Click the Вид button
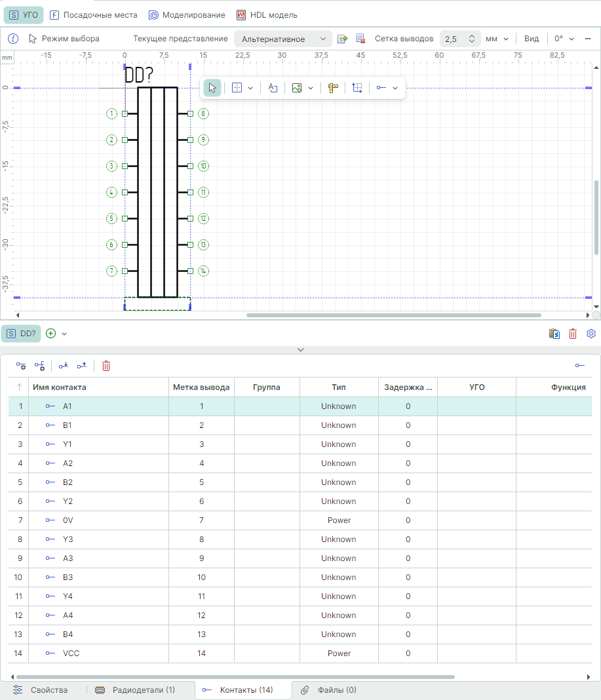 point(531,39)
